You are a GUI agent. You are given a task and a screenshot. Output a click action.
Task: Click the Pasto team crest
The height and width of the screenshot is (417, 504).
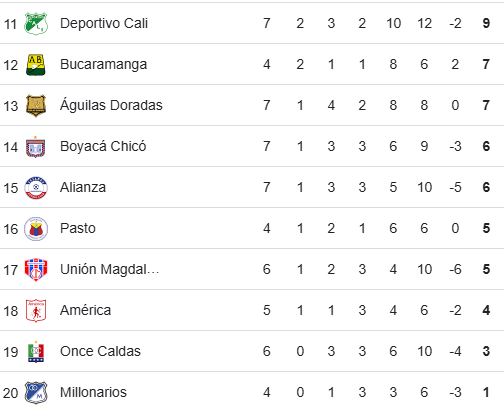(36, 229)
